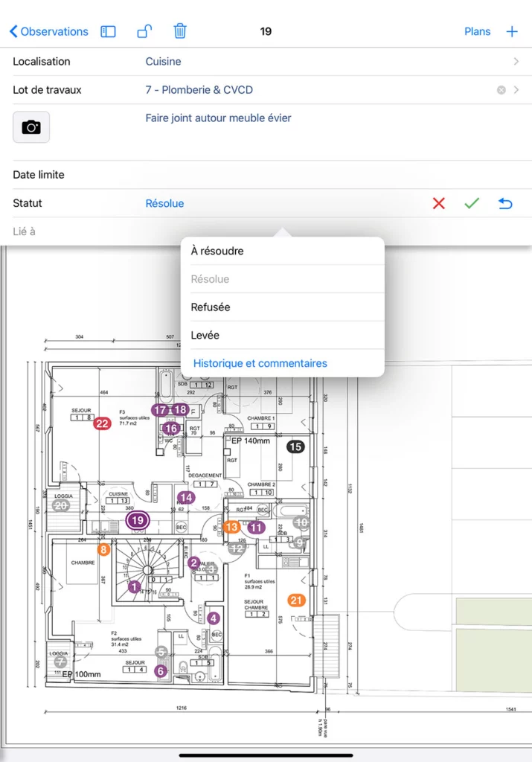532x762 pixels.
Task: Edit description 'Faire joint autour meuble évier'
Action: (218, 118)
